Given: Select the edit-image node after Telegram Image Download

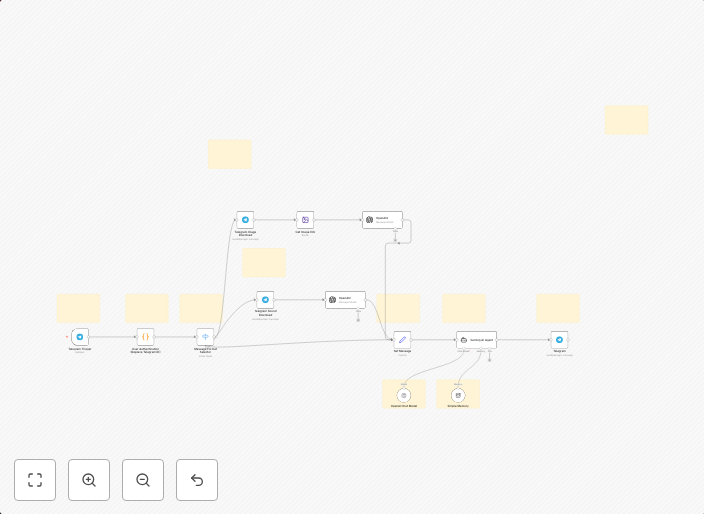Looking at the screenshot, I should [305, 220].
